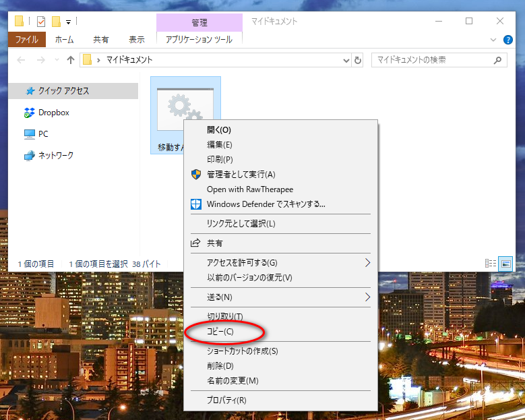Switch to details list view in status bar

[491, 264]
